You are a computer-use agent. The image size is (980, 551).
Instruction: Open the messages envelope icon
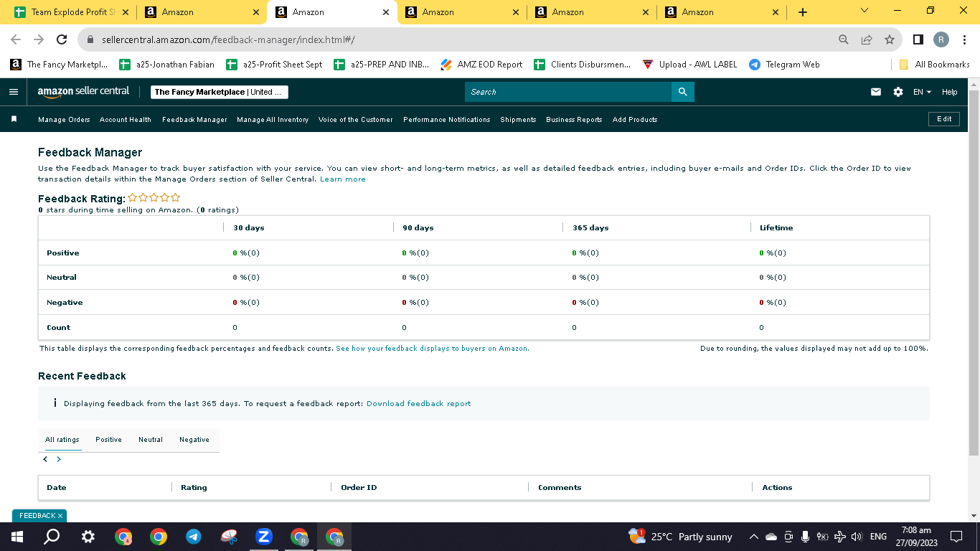point(876,92)
